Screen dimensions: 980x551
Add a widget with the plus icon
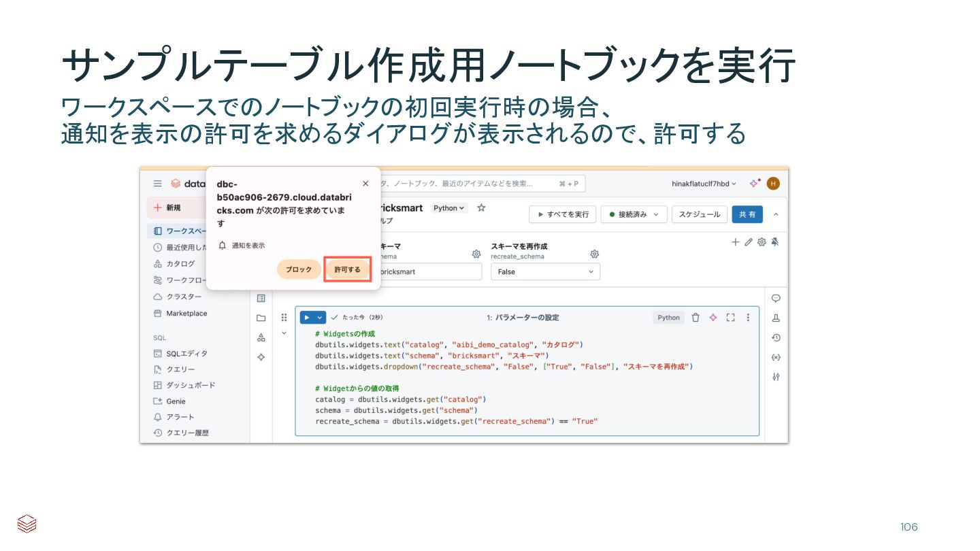(x=735, y=242)
